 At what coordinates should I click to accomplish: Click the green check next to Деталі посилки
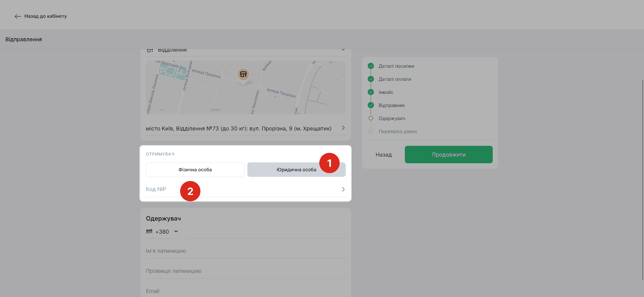tap(371, 66)
